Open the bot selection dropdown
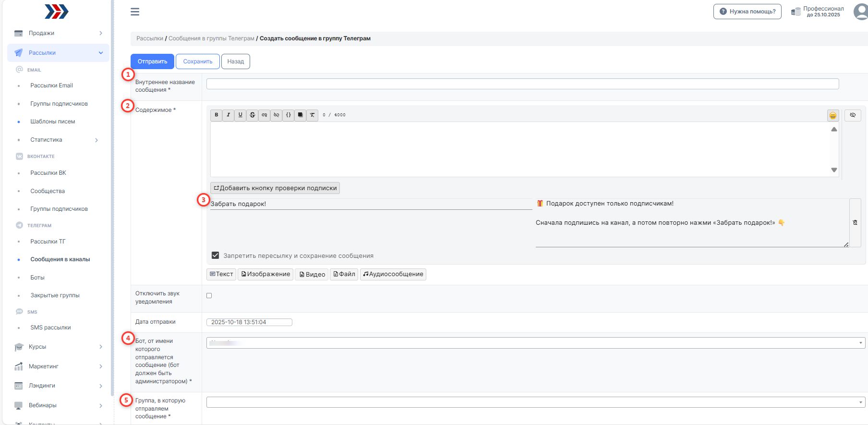Screen dimensions: 868x425 click(535, 343)
